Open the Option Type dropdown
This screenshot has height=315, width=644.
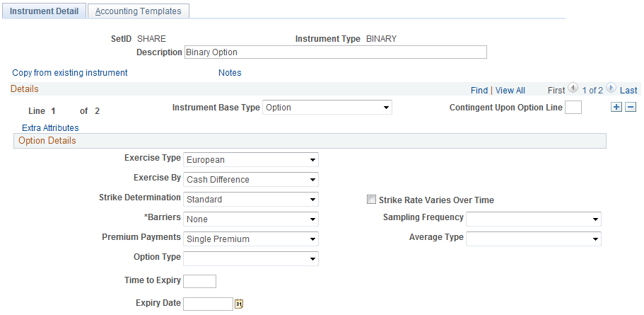[x=251, y=258]
